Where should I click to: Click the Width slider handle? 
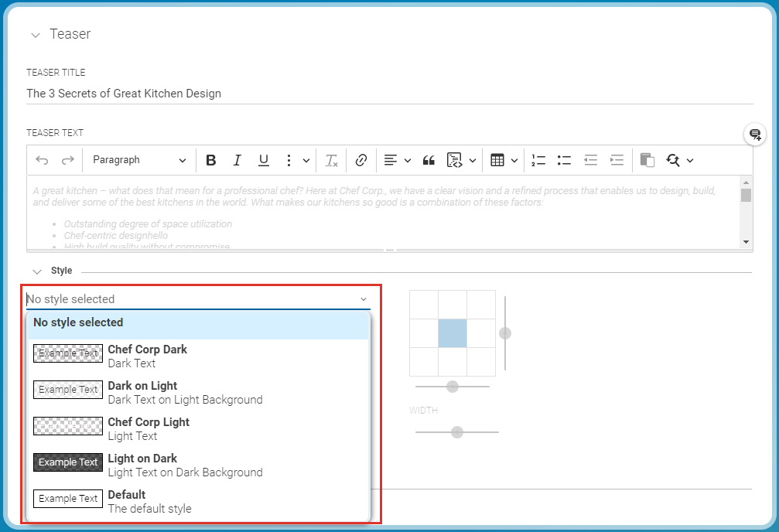click(x=457, y=431)
